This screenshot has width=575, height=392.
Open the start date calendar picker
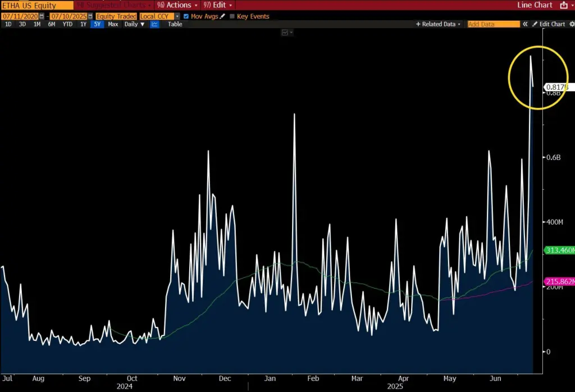40,16
